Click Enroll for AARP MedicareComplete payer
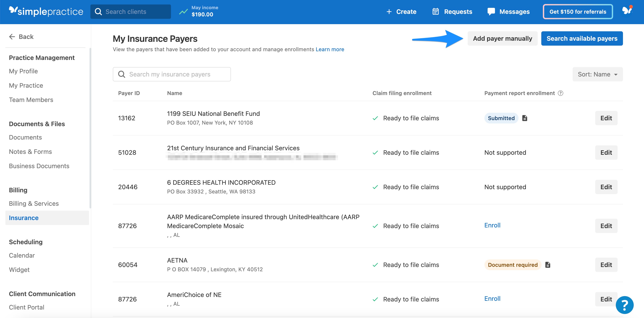Screen dimensions: 644x318 (x=492, y=225)
